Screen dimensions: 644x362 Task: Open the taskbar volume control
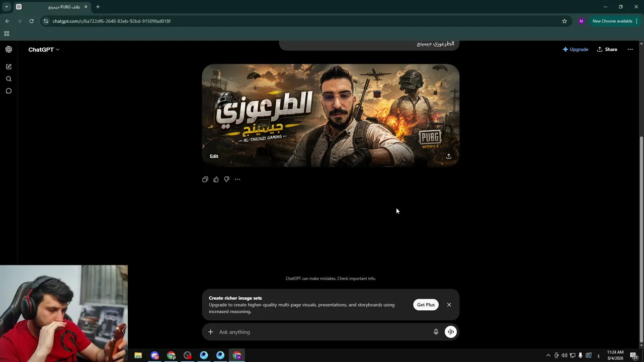click(564, 355)
